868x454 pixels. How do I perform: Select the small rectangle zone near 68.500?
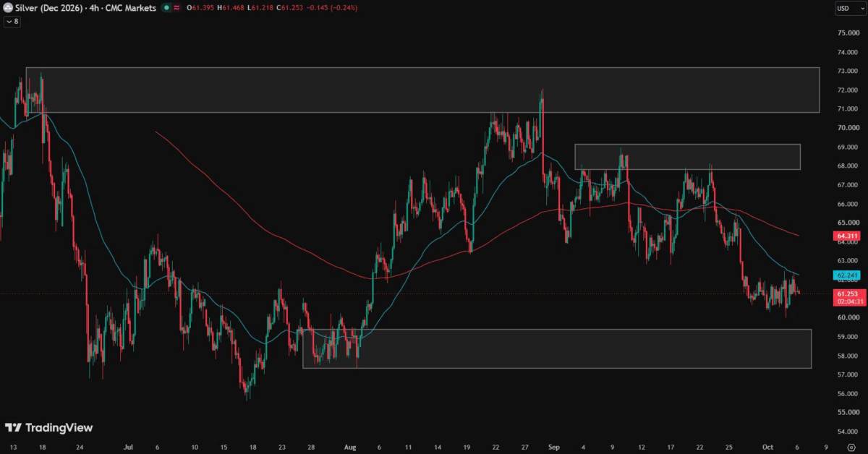pos(688,157)
